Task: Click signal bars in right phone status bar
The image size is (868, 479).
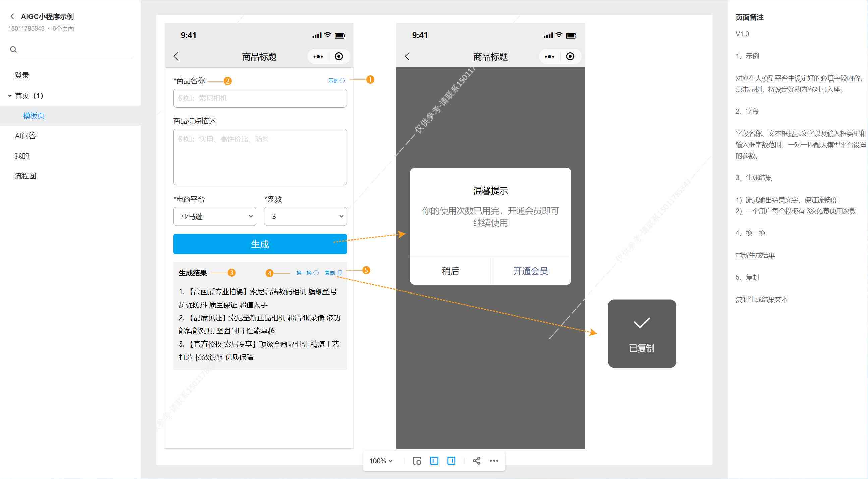Action: click(548, 36)
